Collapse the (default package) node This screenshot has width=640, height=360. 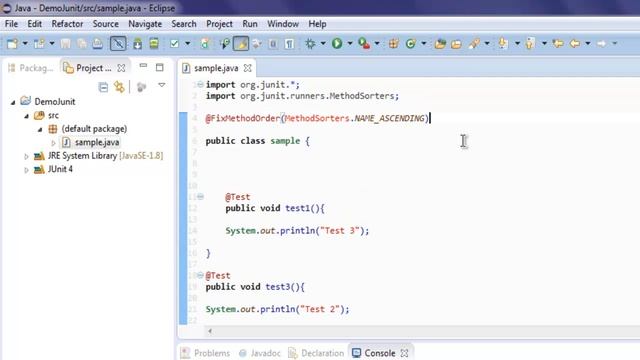[40, 130]
